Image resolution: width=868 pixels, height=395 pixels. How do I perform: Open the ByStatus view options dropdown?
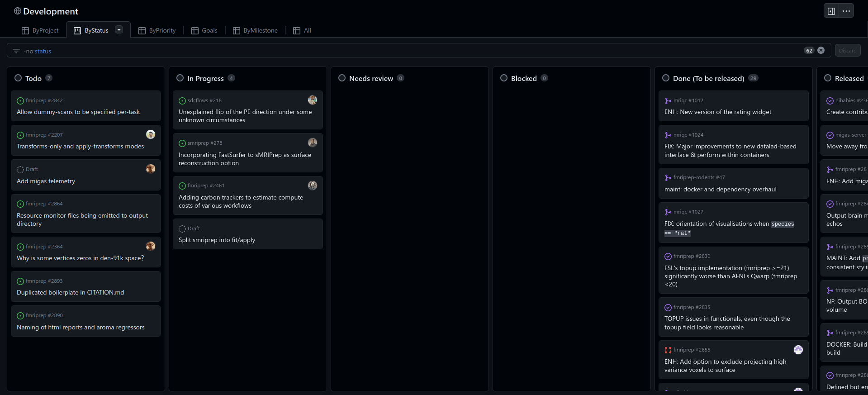pos(119,30)
